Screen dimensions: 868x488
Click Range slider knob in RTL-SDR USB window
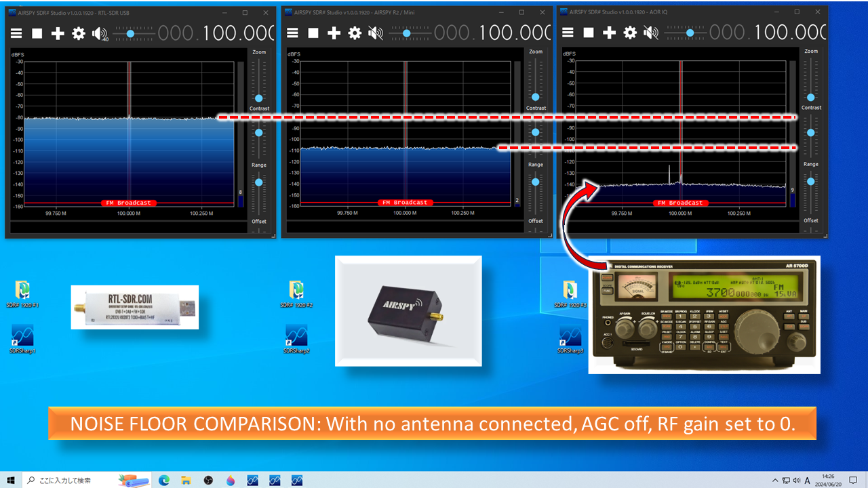click(x=259, y=182)
